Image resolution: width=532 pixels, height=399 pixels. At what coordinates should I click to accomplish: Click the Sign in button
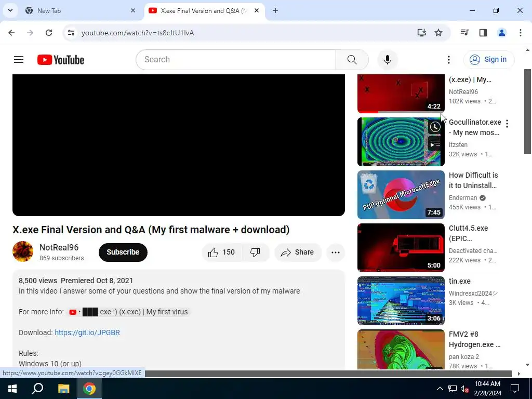[x=488, y=60]
